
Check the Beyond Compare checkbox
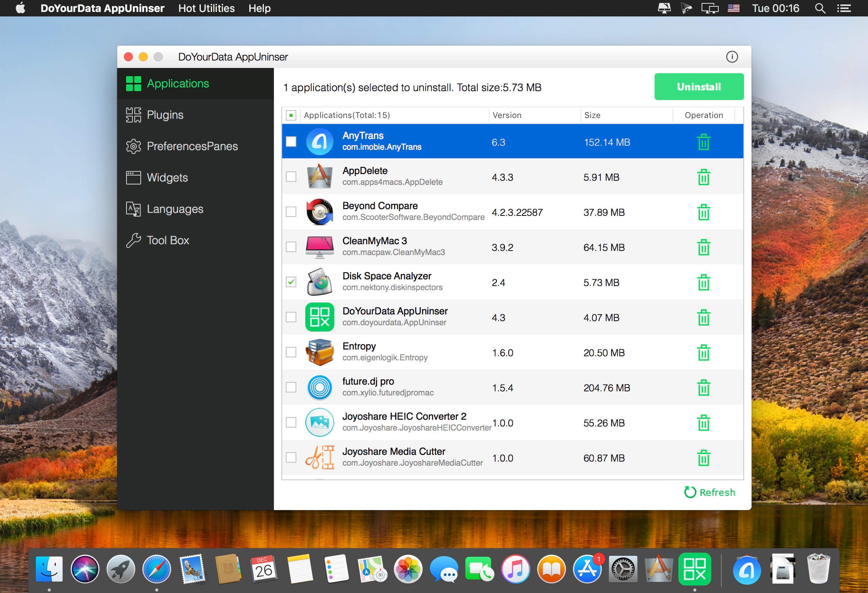291,212
